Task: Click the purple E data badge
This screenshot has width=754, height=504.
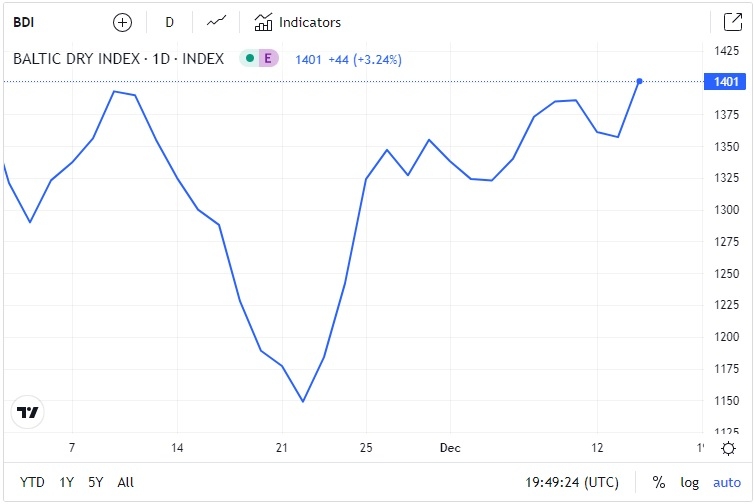Action: [x=267, y=59]
